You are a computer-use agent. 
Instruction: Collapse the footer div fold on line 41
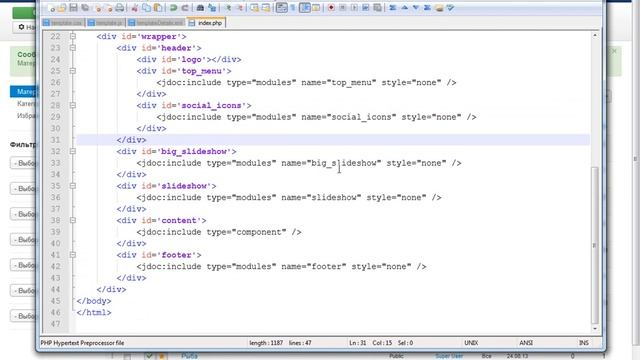click(x=73, y=255)
